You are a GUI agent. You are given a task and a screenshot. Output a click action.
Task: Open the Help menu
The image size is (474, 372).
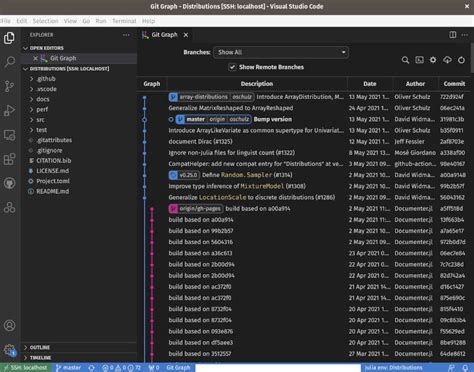[x=148, y=21]
